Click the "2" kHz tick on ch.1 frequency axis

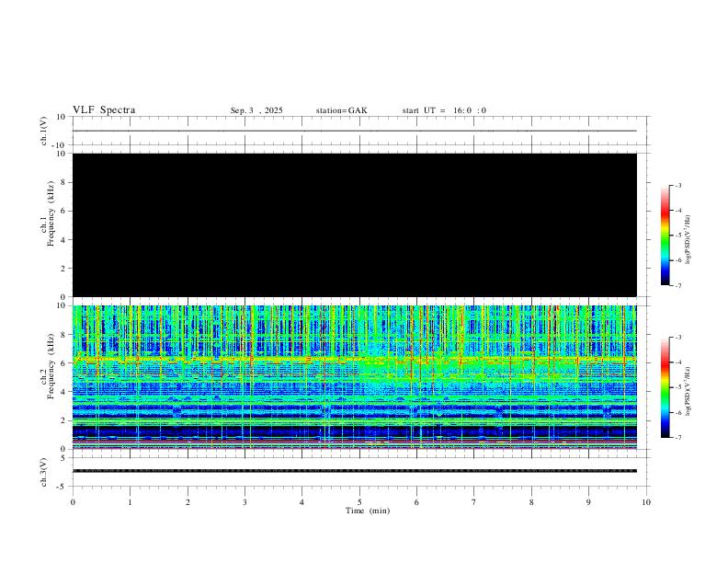[x=63, y=269]
